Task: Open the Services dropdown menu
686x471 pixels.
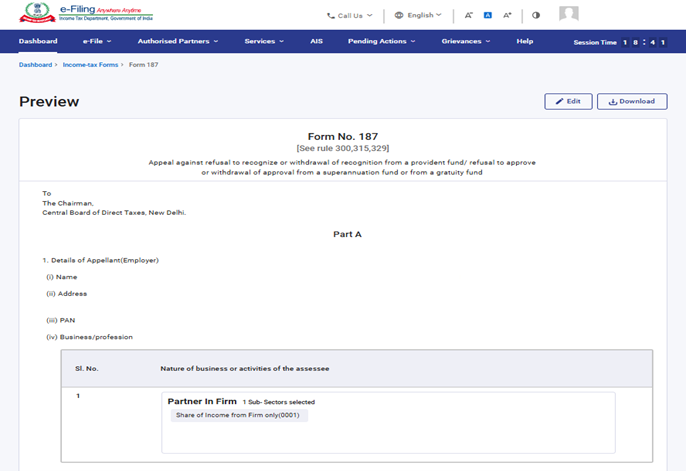Action: click(264, 42)
